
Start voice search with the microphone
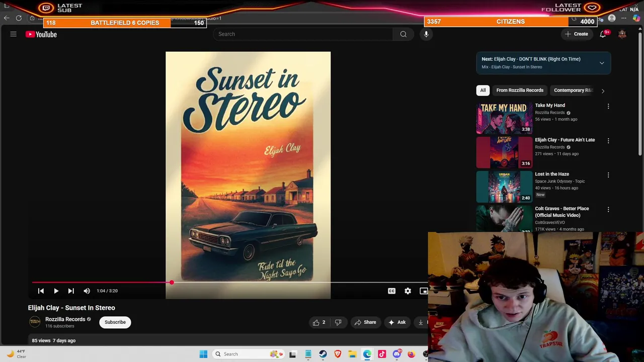point(426,34)
